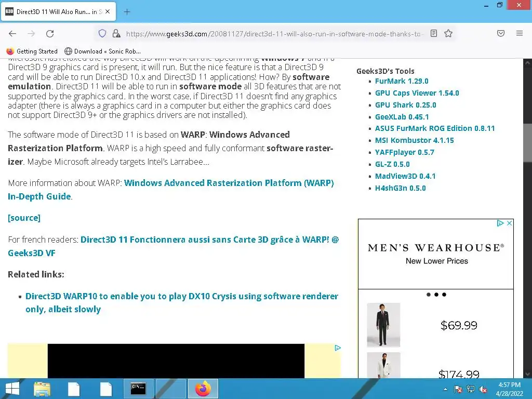Screen dimensions: 532x399
Task: Open MadView3D 0.4.1 link
Action: [405, 176]
